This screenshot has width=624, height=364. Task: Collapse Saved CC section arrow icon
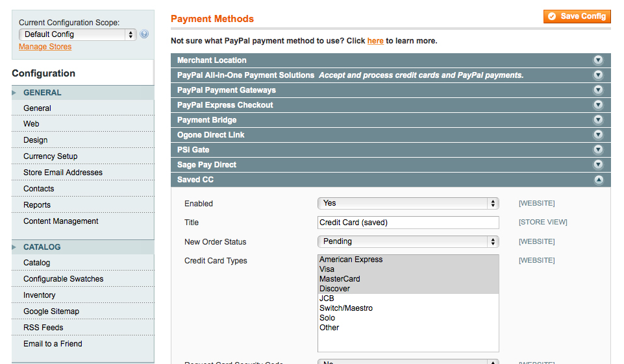[x=598, y=180]
